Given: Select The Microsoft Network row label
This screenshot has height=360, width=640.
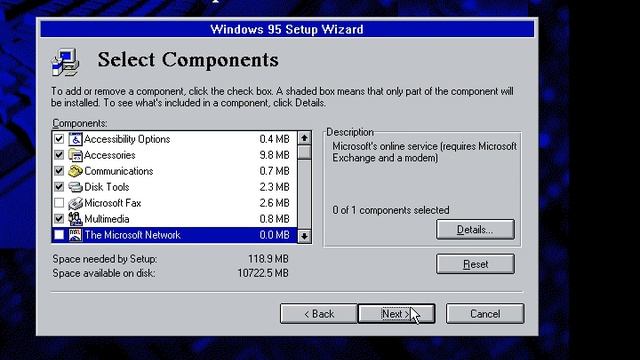Looking at the screenshot, I should point(132,235).
